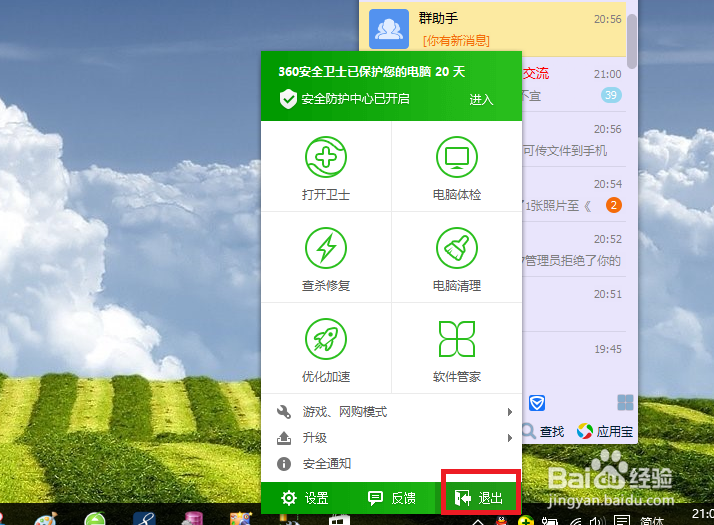The image size is (714, 525).
Task: Open the 电脑清理 cleanup tool
Action: (x=457, y=259)
